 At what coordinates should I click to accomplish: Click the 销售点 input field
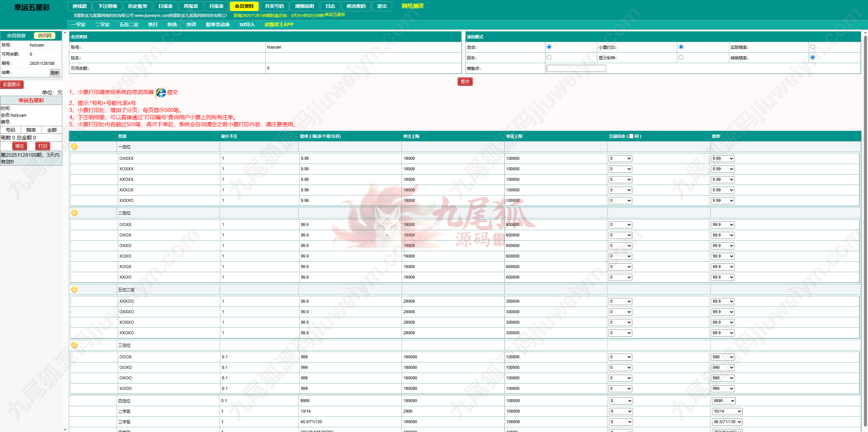(576, 68)
